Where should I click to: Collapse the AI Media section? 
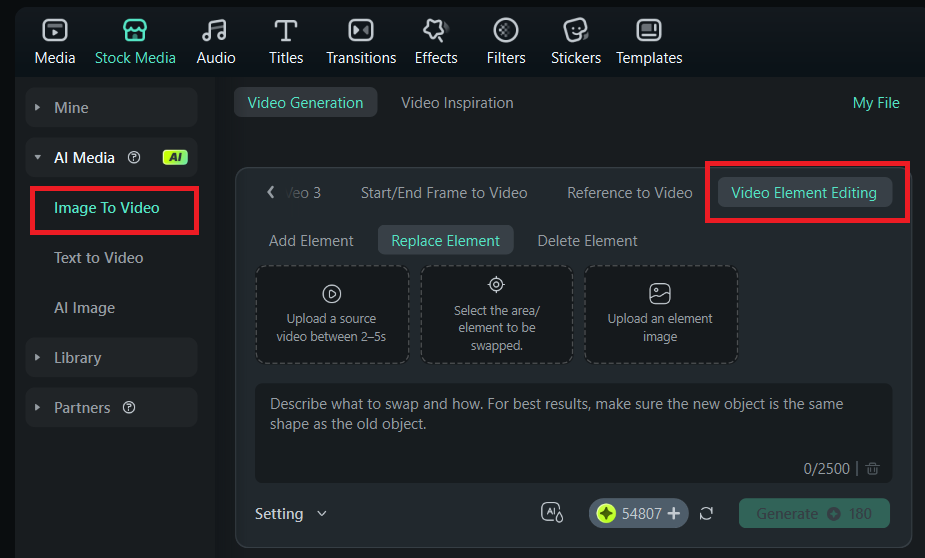(38, 157)
